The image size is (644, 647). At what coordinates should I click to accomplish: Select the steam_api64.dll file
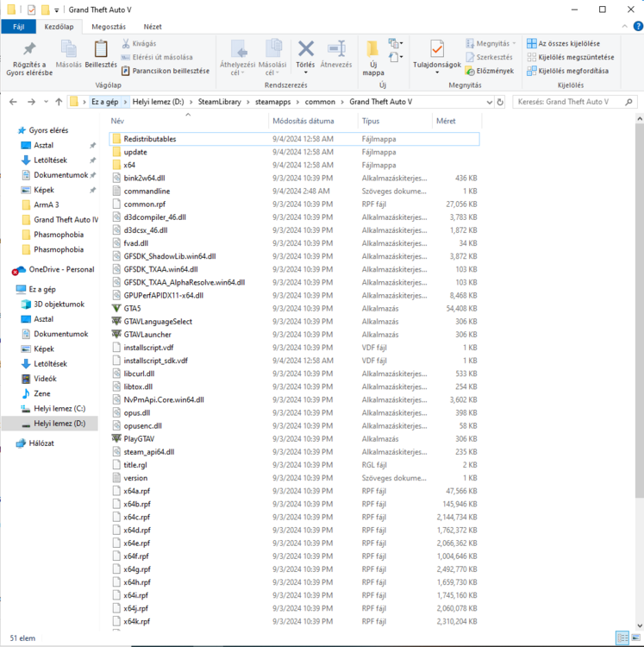click(294, 452)
